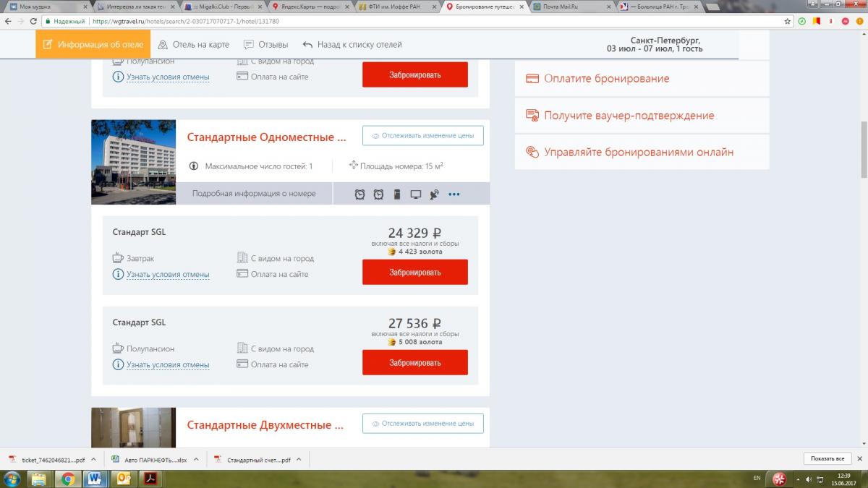Click 'Управляйте бронированиями онлайн' in the sidebar
Viewport: 868px width, 488px height.
click(639, 153)
